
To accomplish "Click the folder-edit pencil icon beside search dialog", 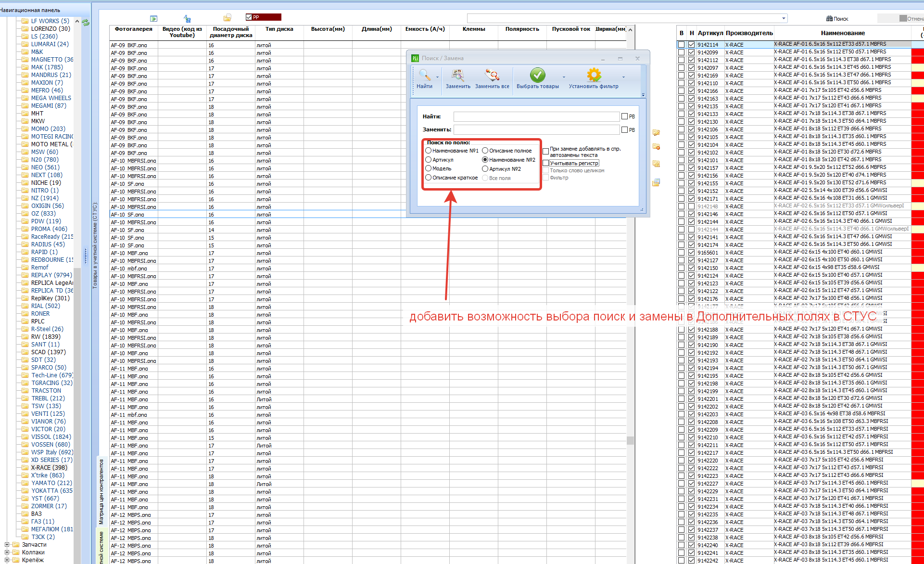I will pyautogui.click(x=656, y=132).
